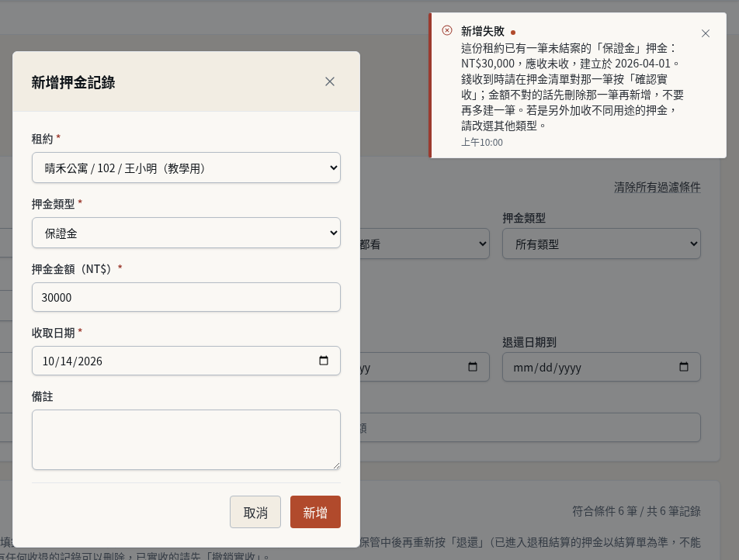739x560 pixels.
Task: Click the 上午10:00 timestamp in the notification
Action: [x=481, y=142]
